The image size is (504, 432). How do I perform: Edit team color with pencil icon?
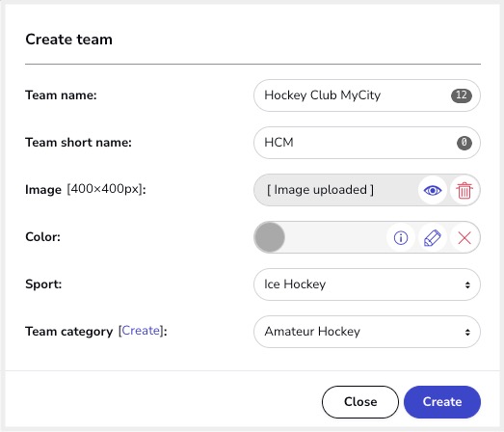(x=433, y=238)
